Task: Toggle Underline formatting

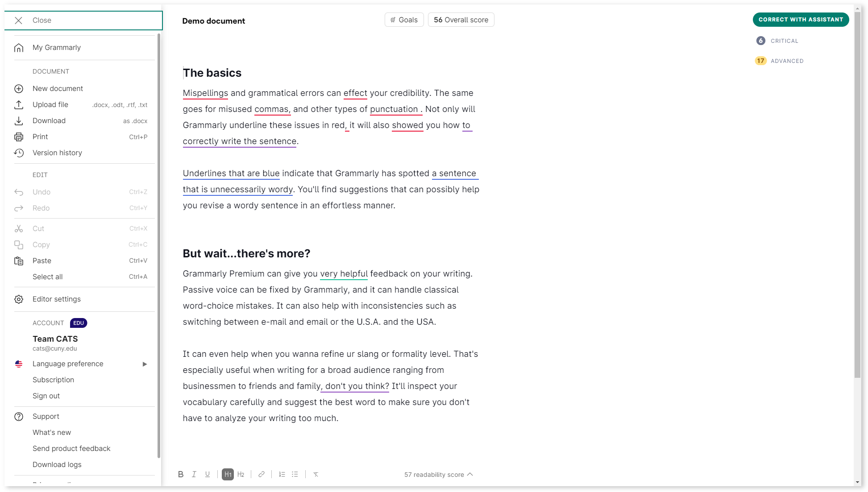Action: 208,474
